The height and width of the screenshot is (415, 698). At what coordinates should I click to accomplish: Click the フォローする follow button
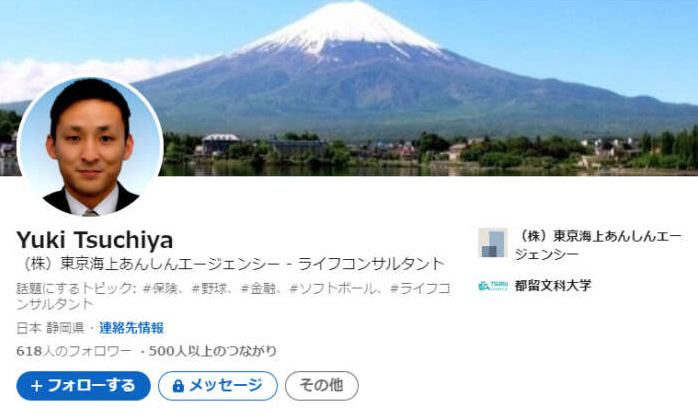(x=83, y=386)
